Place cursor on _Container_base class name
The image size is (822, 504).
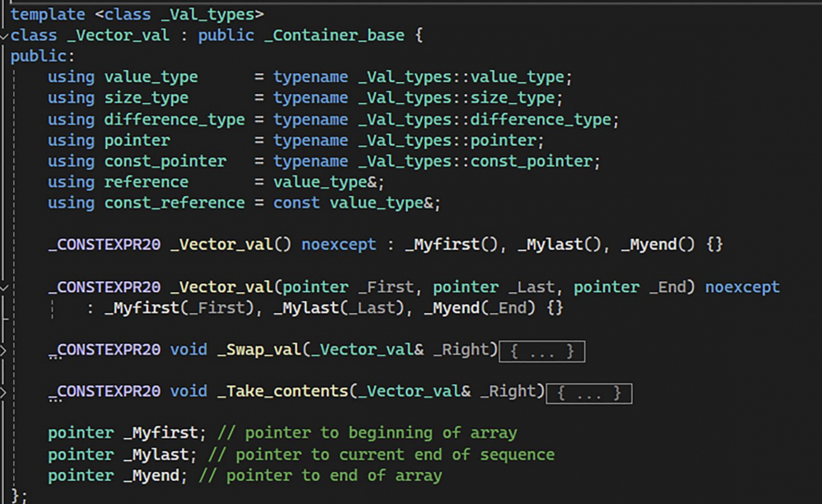334,35
